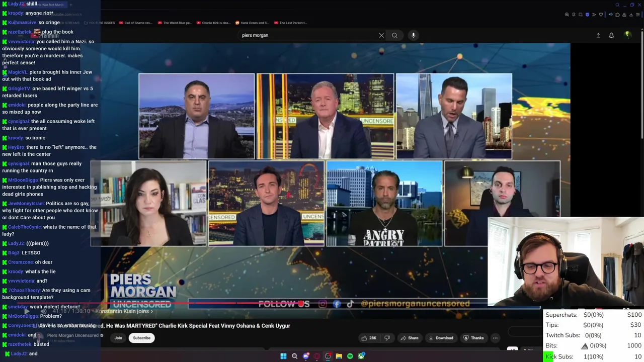Image resolution: width=644 pixels, height=362 pixels.
Task: Open the YouTube notifications bell
Action: point(611,35)
